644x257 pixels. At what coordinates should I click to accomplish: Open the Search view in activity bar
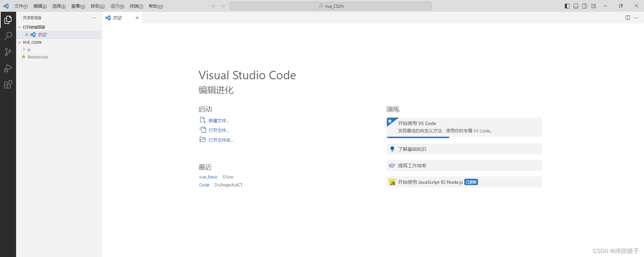click(8, 36)
